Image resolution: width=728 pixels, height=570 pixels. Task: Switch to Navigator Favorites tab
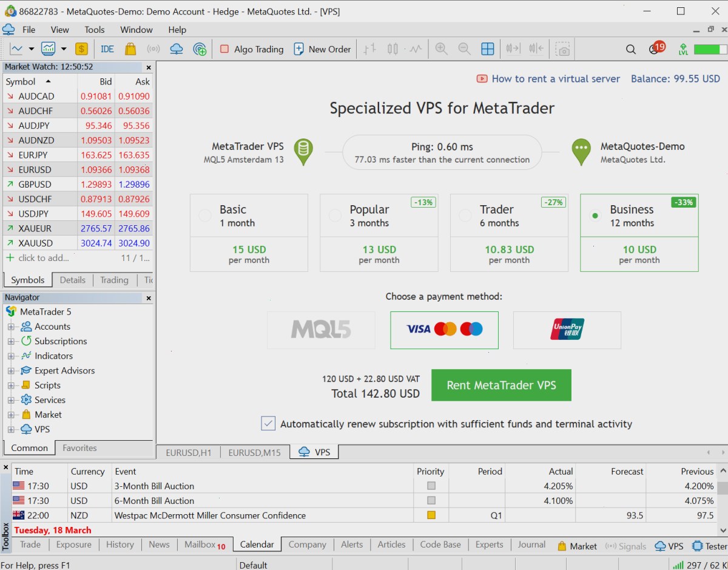pos(79,448)
